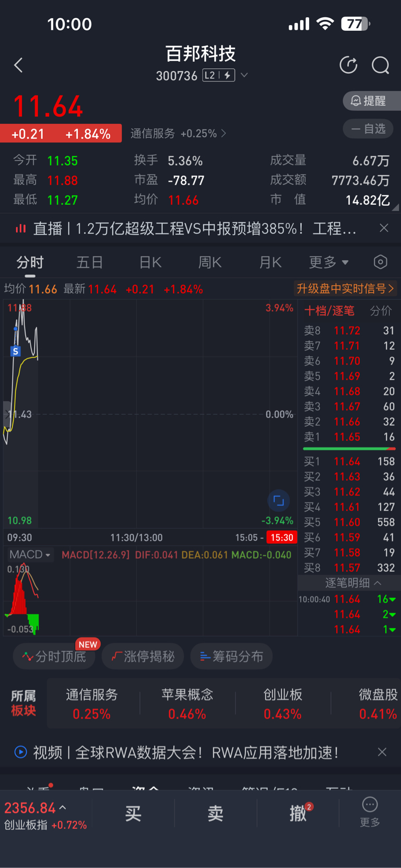
Task: Open 通信服务 +0.25% sector link
Action: tap(178, 134)
